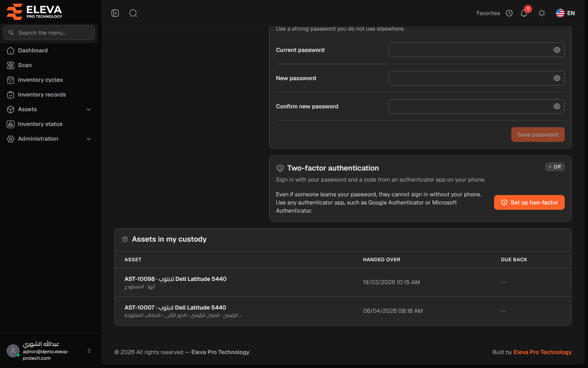
Task: Click the Scan icon in sidebar
Action: click(x=11, y=65)
